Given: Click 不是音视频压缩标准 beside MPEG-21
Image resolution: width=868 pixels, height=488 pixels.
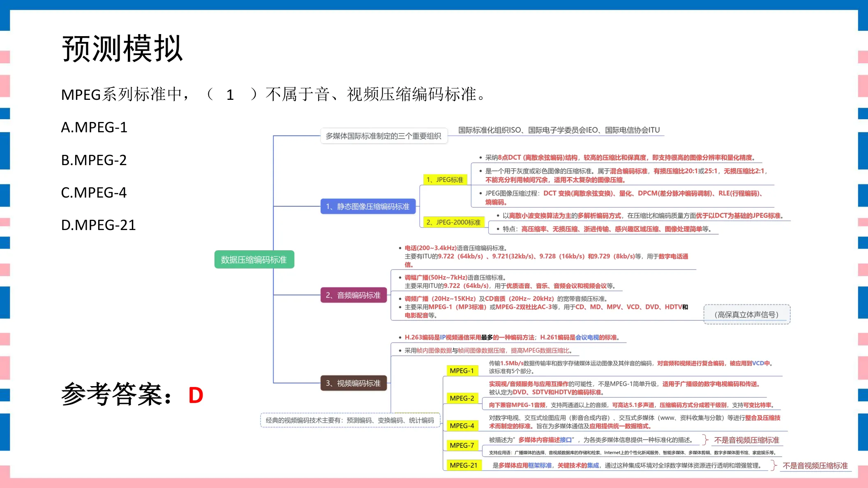Looking at the screenshot, I should 815,465.
